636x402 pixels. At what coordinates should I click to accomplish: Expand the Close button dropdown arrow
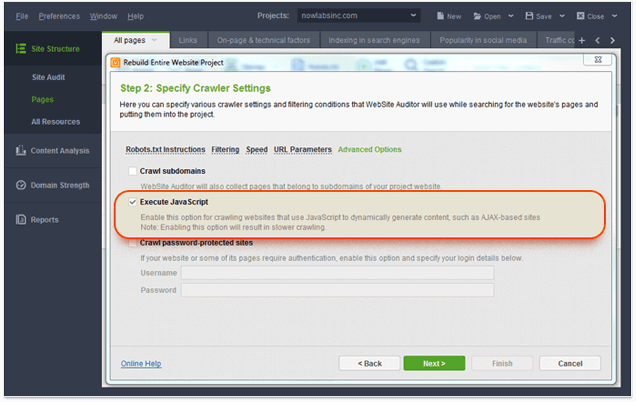615,16
